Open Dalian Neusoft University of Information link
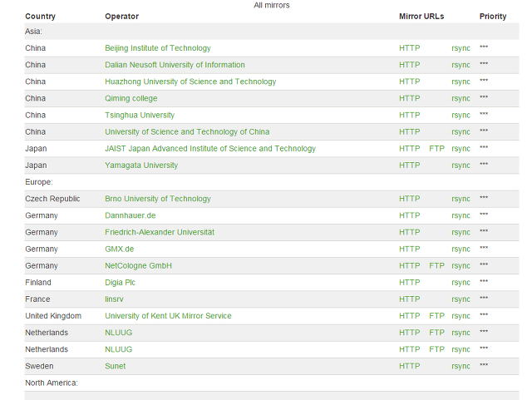Image resolution: width=532 pixels, height=400 pixels. pyautogui.click(x=175, y=65)
